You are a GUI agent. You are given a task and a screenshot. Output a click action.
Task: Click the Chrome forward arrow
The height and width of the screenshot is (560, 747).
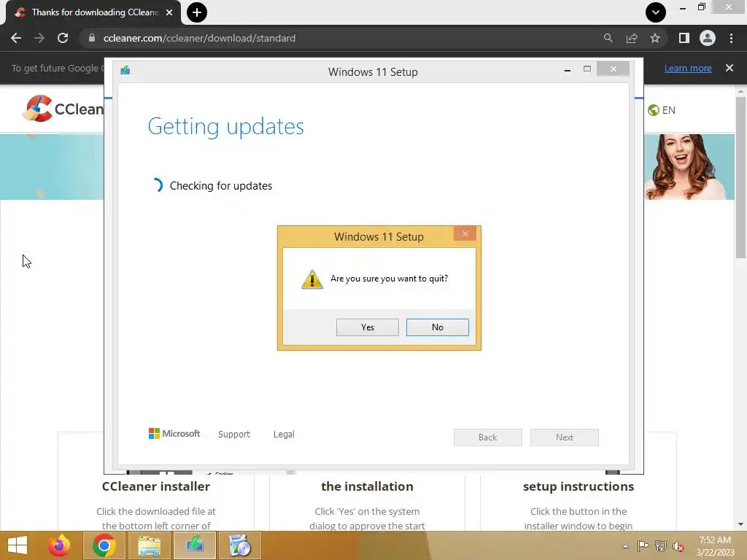(39, 38)
